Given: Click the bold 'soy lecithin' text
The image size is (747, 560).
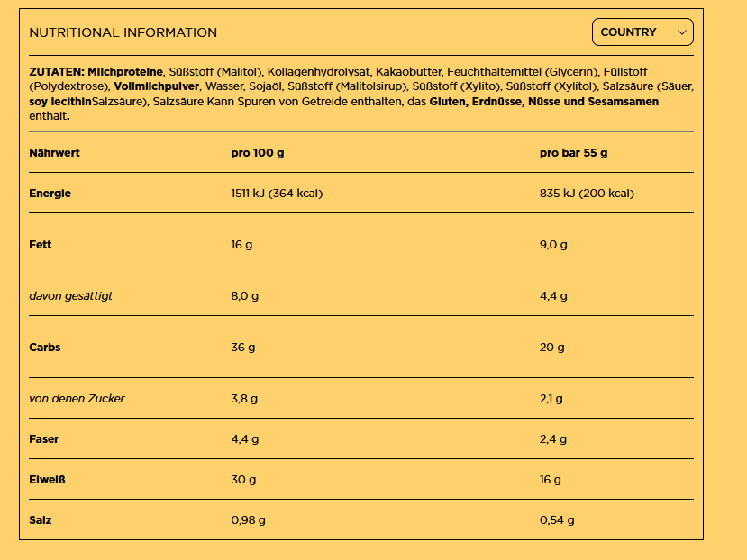Looking at the screenshot, I should click(x=60, y=102).
